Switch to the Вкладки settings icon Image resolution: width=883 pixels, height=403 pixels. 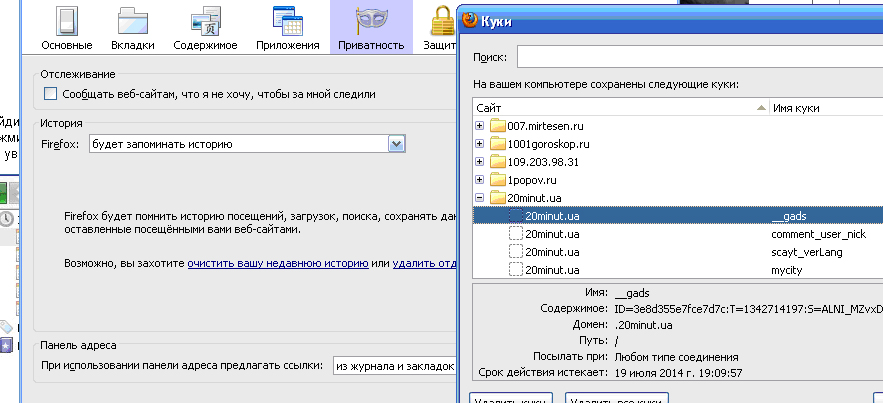pos(132,22)
